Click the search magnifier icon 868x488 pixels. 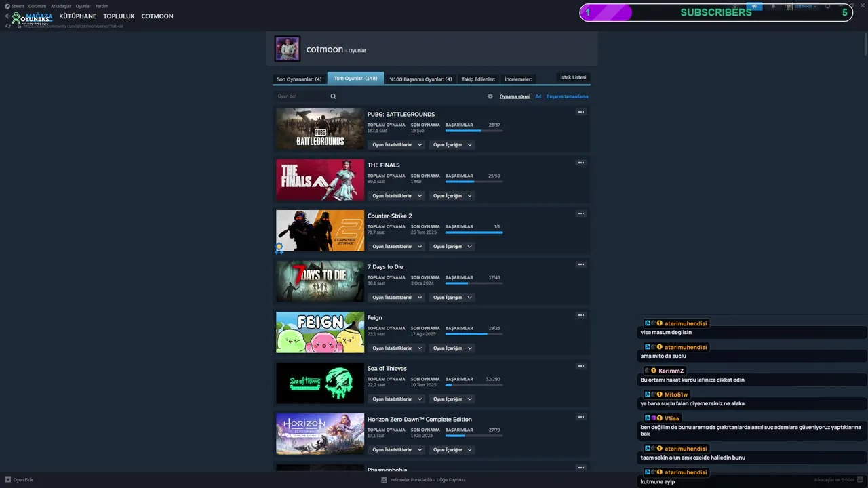(333, 96)
